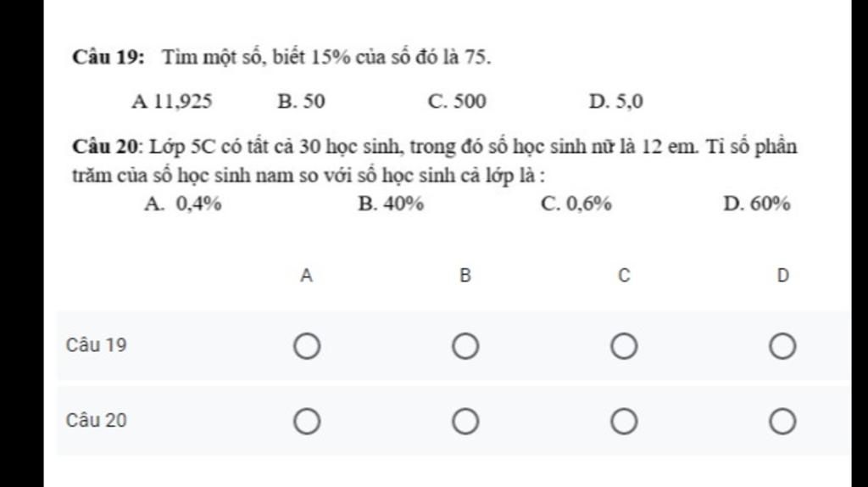Click column header B in answer grid

pyautogui.click(x=465, y=276)
